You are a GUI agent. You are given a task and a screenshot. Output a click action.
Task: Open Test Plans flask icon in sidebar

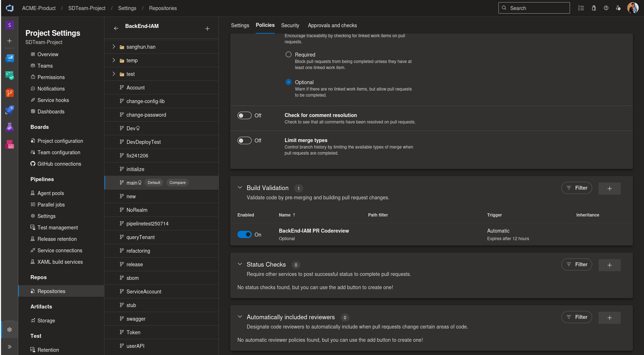[10, 127]
